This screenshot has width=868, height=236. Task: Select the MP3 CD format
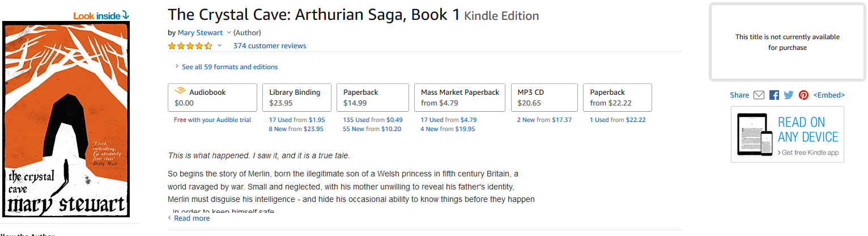pyautogui.click(x=544, y=98)
